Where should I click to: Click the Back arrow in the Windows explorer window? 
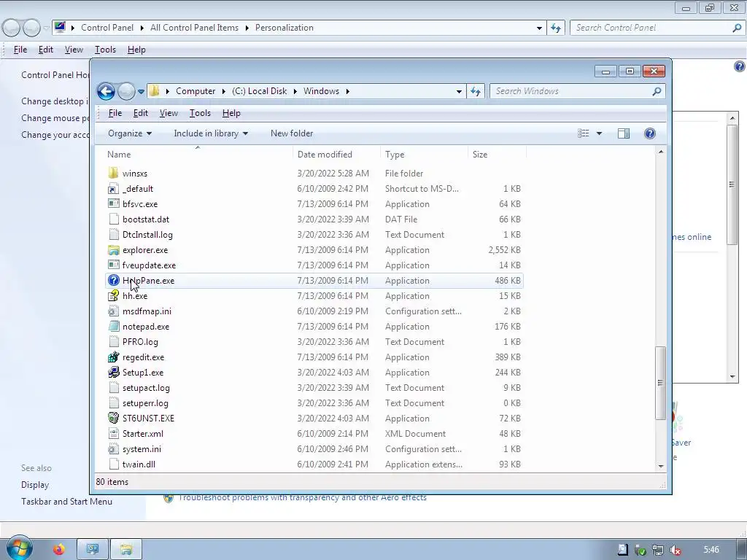106,91
